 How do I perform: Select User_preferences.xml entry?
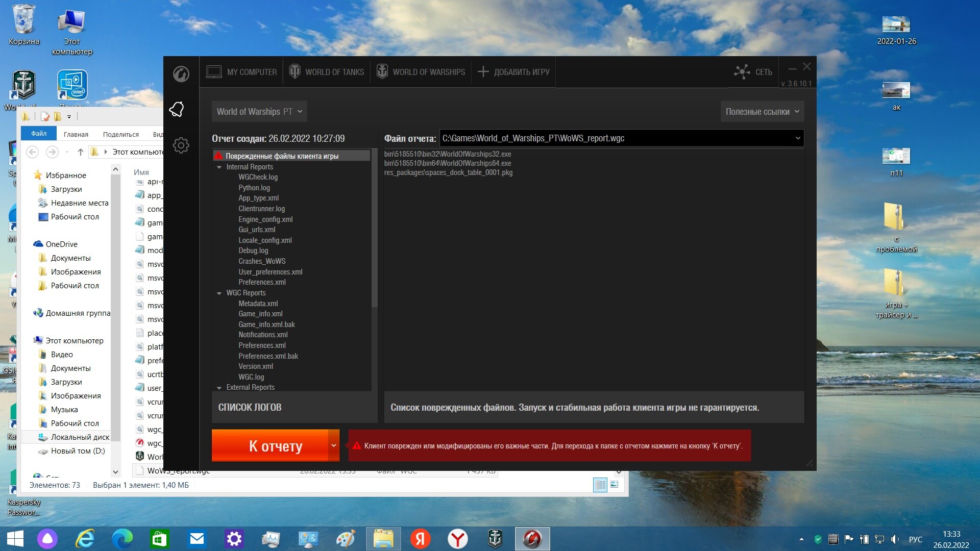(270, 272)
